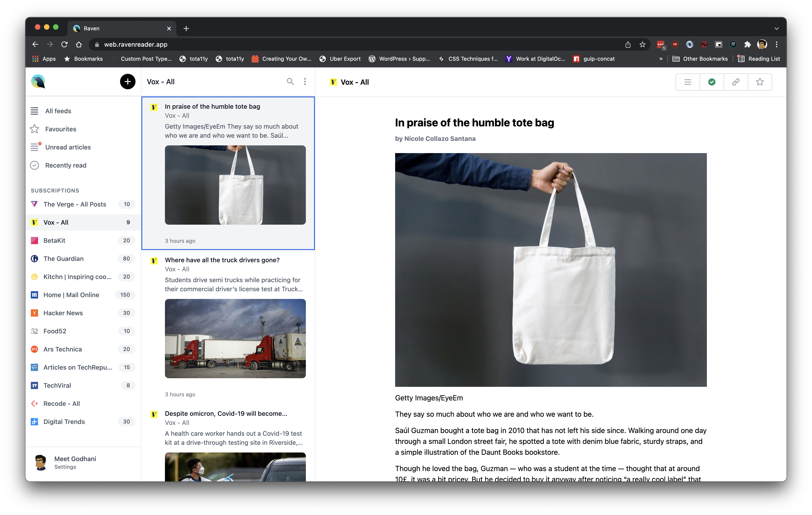Click author Nicole Collazo Santana byline

[x=435, y=139]
